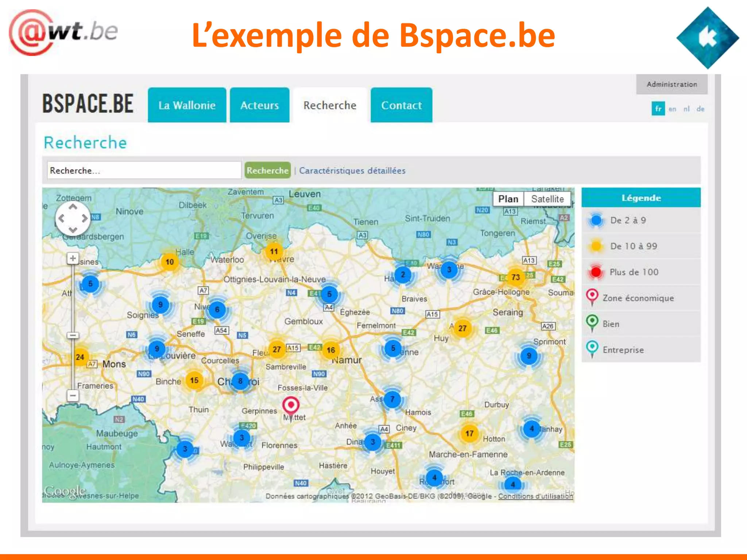Screen dimensions: 747x560
Task: Select the Recherche tab
Action: click(x=330, y=105)
